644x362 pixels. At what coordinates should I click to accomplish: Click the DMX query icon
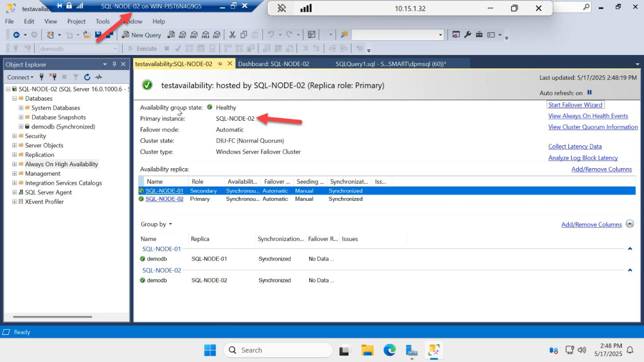click(x=194, y=35)
